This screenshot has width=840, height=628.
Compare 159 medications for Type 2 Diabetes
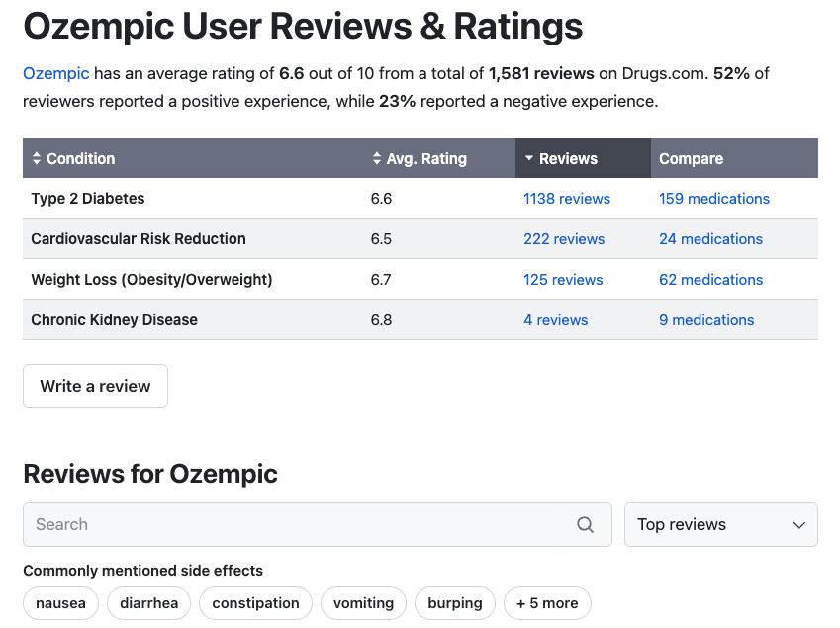714,199
